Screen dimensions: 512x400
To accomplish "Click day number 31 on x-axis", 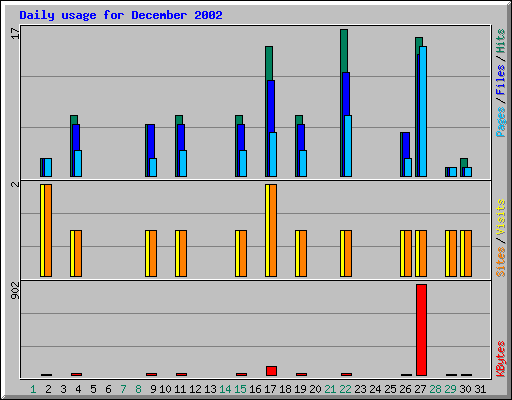I will pyautogui.click(x=480, y=389).
